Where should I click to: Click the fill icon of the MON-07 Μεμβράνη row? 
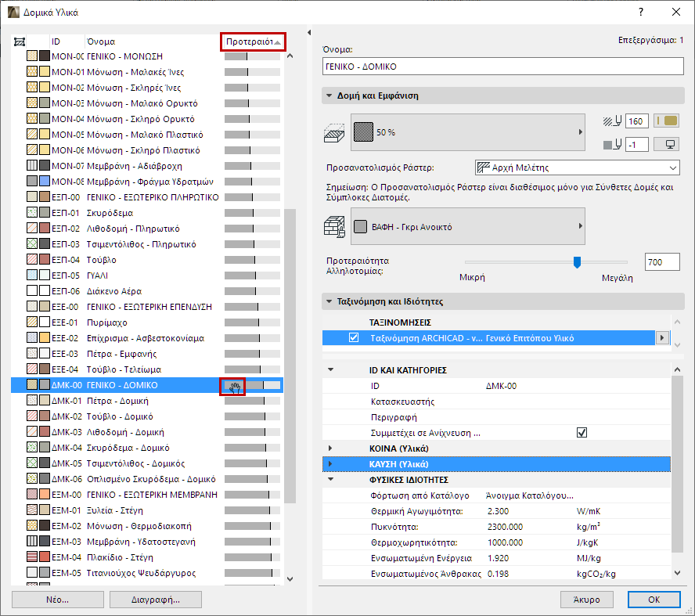pos(32,166)
